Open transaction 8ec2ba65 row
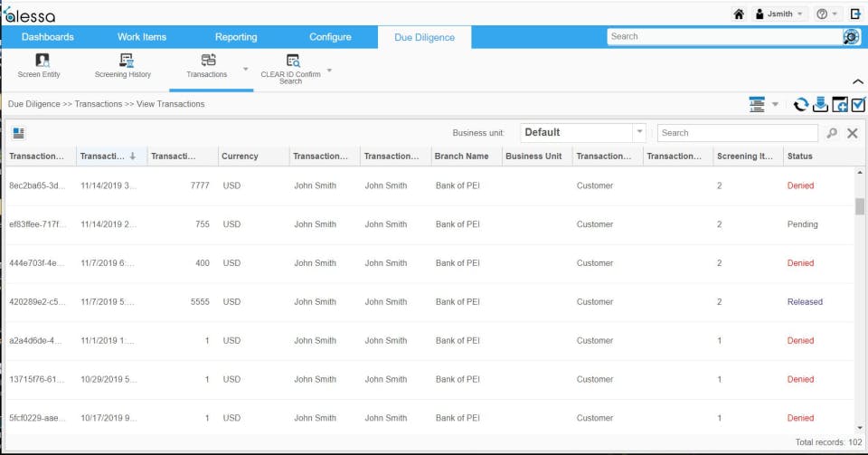 (x=429, y=186)
